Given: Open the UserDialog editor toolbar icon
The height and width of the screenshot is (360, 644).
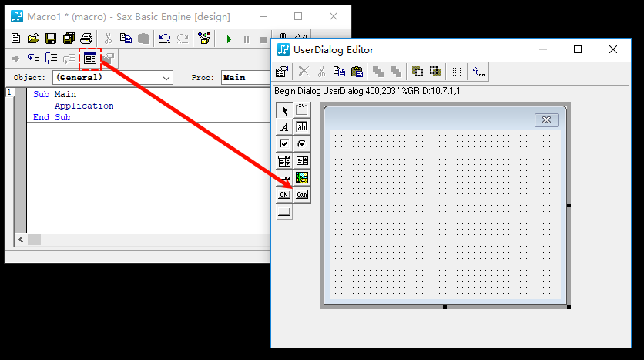Looking at the screenshot, I should click(x=91, y=58).
